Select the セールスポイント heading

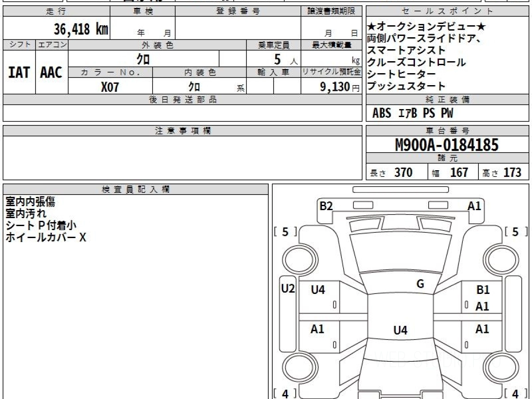pyautogui.click(x=448, y=12)
